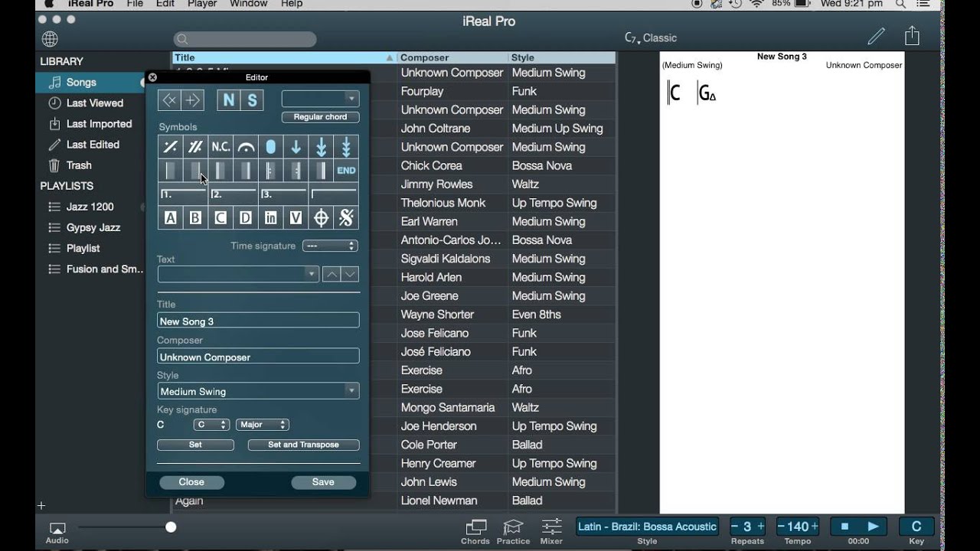Click the text move up arrow
980x551 pixels.
pos(331,274)
